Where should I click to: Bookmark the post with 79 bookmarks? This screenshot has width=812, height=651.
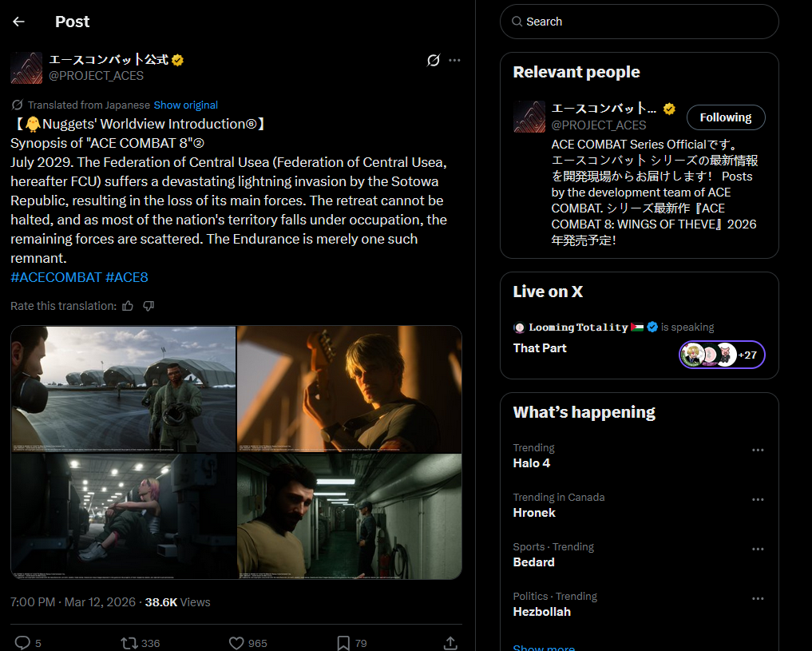(343, 643)
